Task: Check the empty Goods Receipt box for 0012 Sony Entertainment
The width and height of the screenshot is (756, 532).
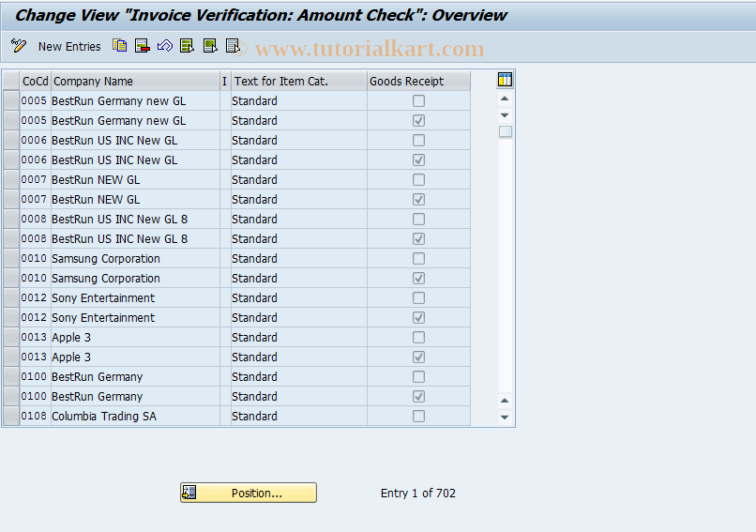Action: (x=418, y=298)
